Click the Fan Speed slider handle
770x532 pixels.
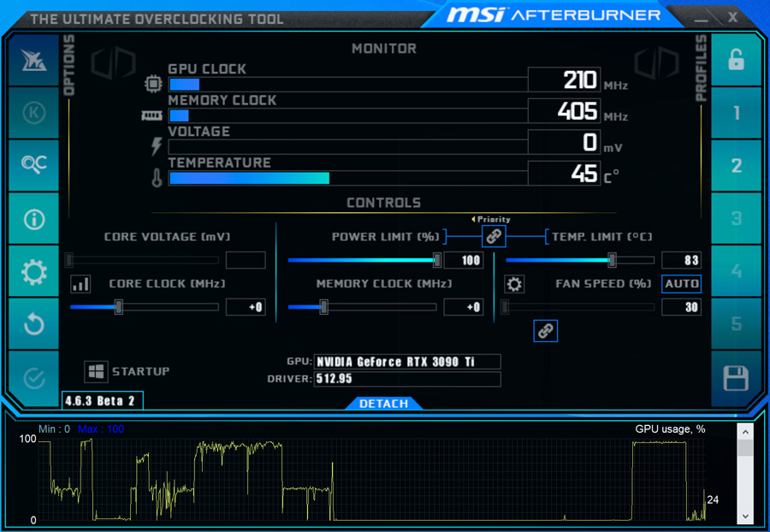click(505, 307)
